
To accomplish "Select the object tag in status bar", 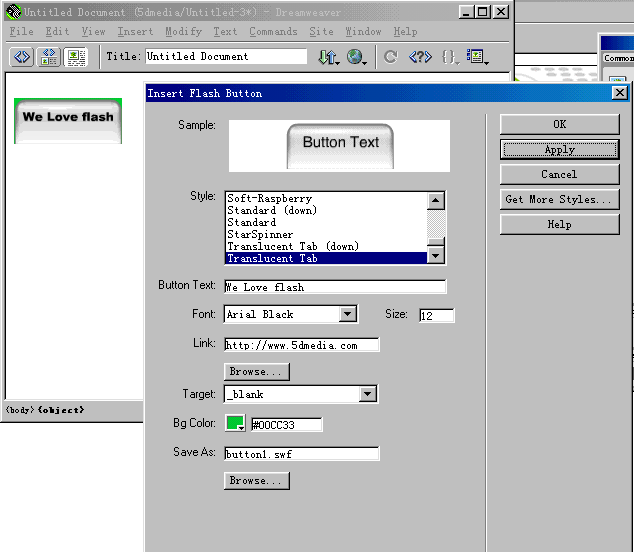I will coord(61,410).
